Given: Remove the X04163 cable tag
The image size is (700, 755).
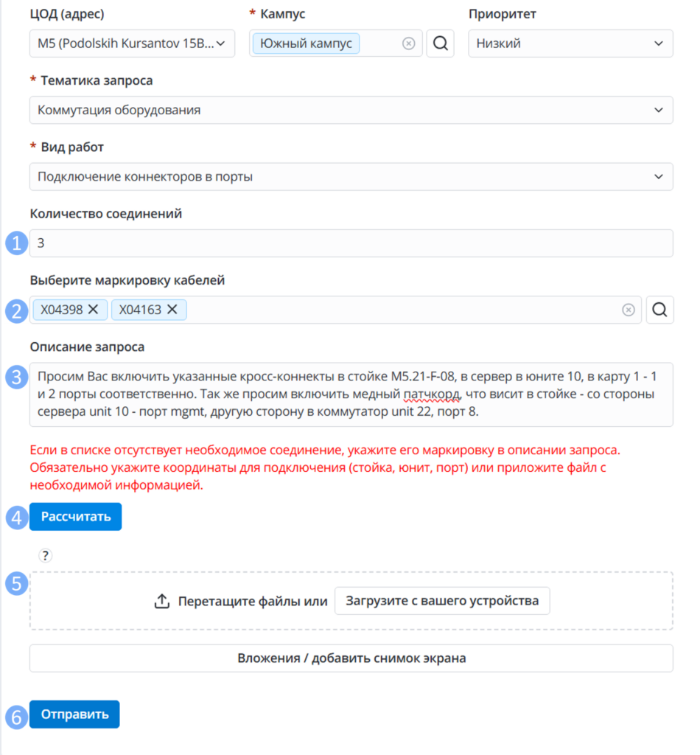Looking at the screenshot, I should tap(172, 309).
